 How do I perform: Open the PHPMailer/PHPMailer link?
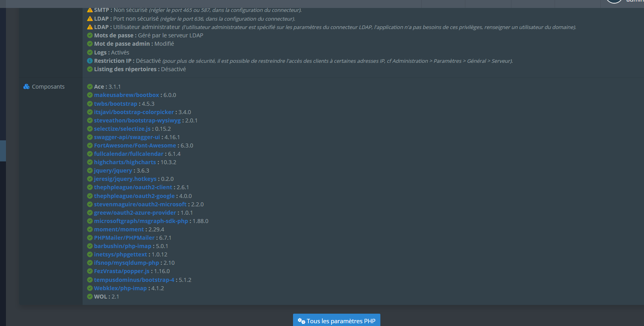(124, 238)
